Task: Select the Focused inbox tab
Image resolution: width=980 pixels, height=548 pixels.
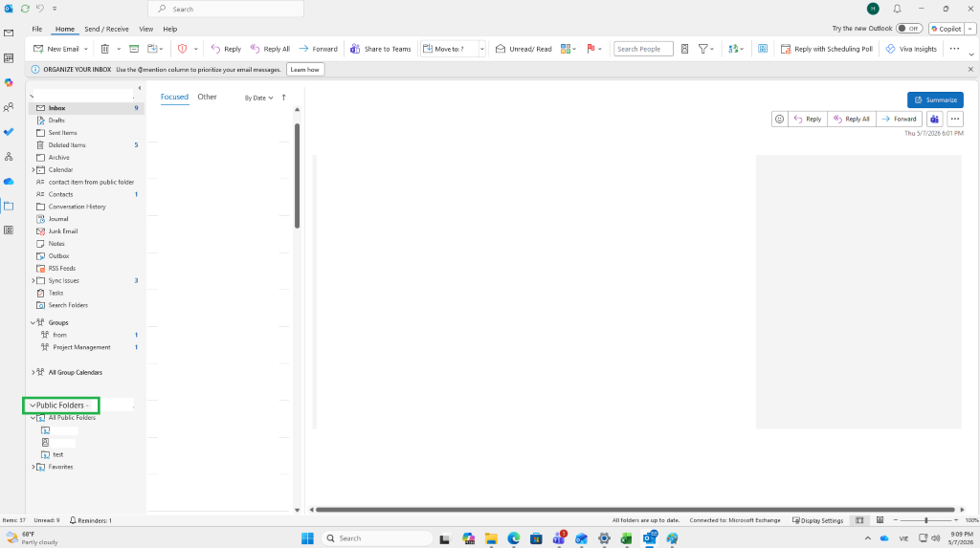Action: coord(174,97)
